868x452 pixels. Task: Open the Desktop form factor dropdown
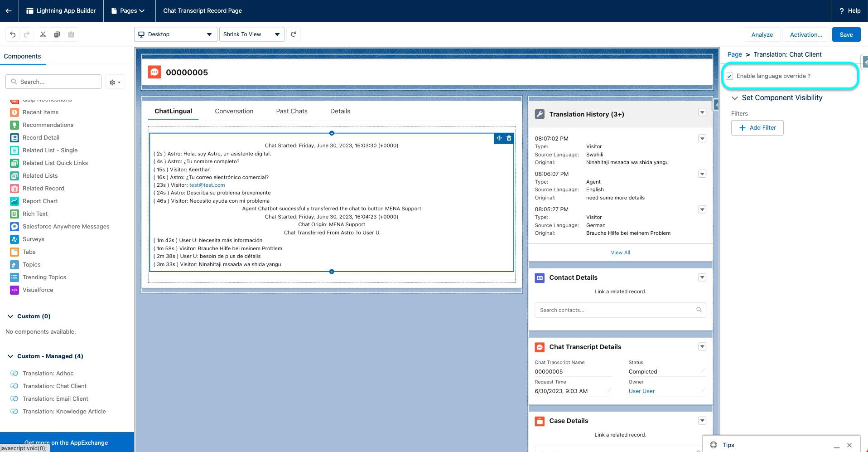pos(175,34)
